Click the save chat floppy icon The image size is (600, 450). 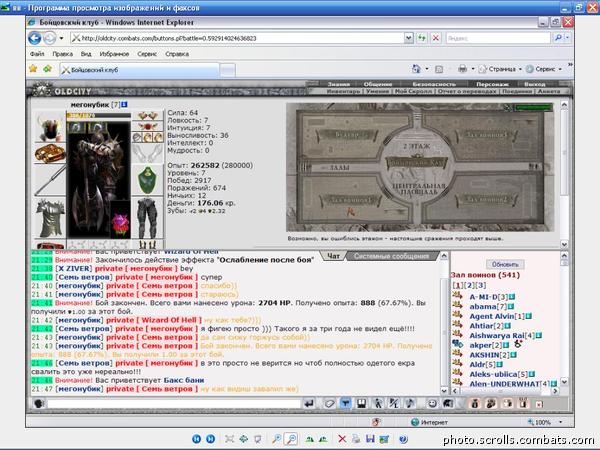click(361, 403)
